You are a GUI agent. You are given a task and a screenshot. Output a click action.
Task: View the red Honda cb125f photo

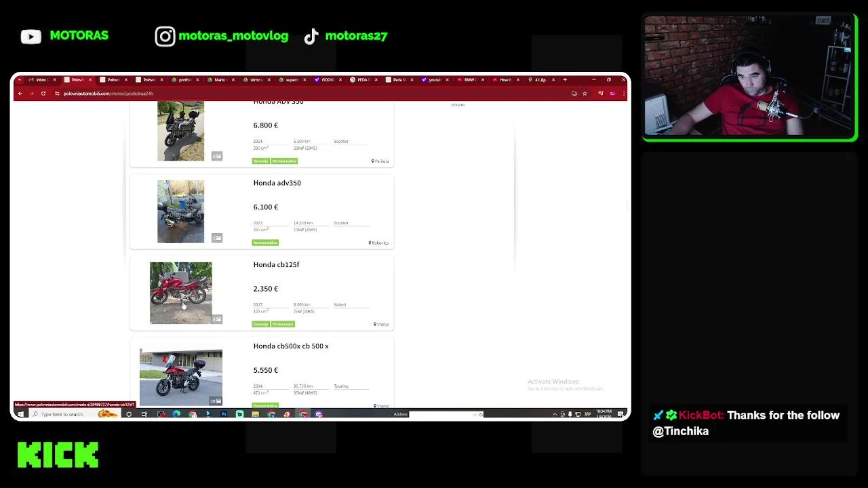180,293
